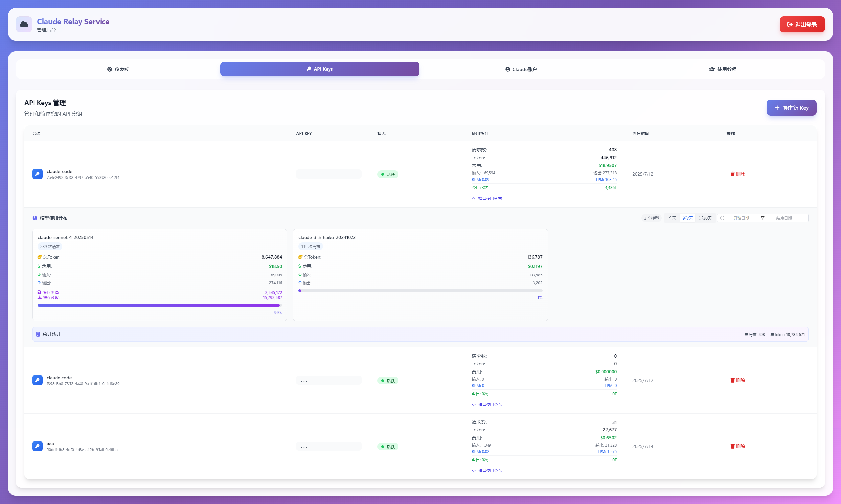Click the key icon beside aaa

(x=37, y=446)
